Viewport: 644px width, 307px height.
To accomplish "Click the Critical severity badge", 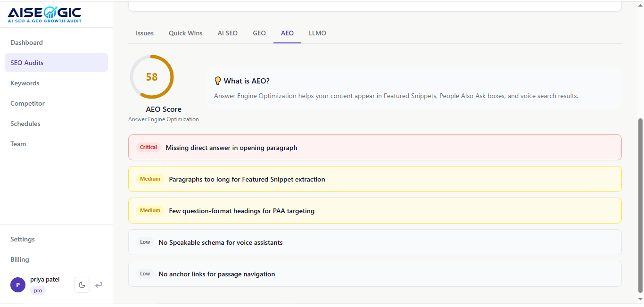I will [x=149, y=148].
